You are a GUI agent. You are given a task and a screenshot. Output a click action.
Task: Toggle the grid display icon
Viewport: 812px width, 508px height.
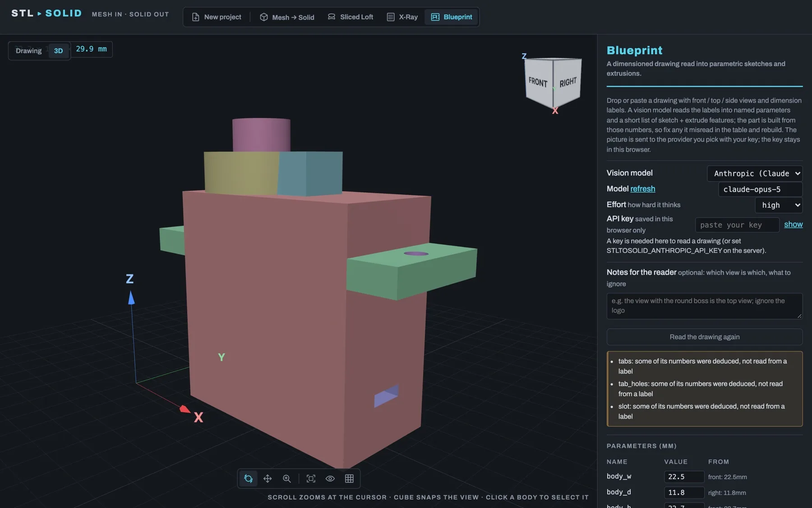349,479
